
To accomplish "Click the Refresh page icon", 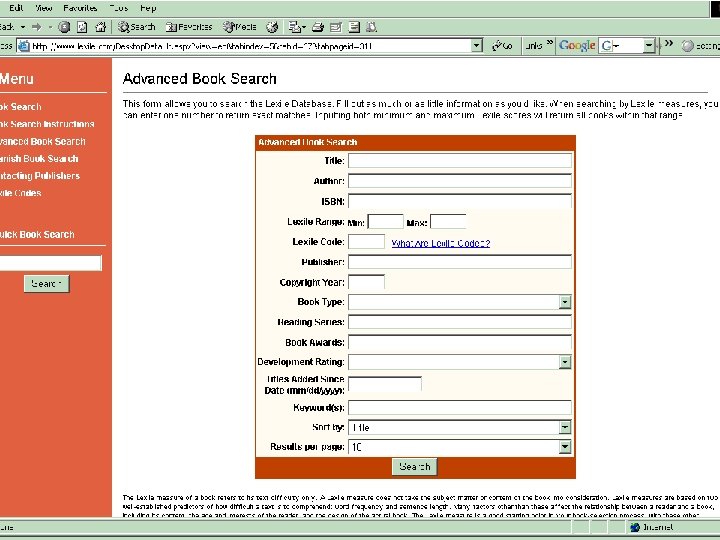I will [82, 28].
